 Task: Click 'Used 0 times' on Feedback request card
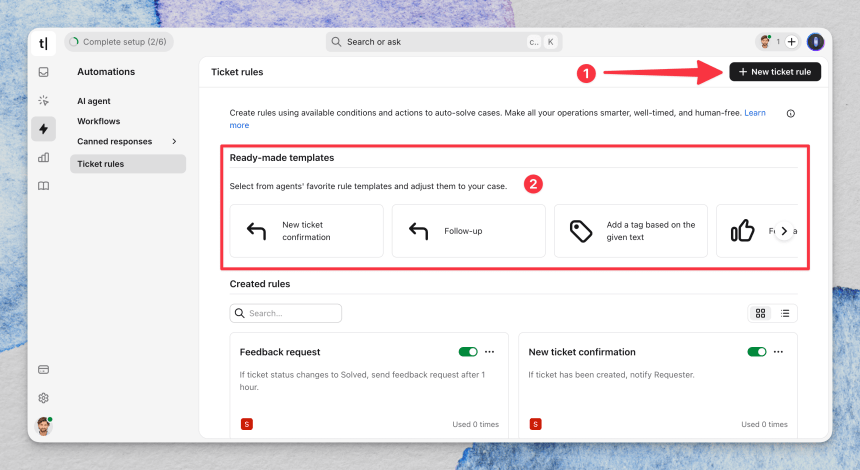[x=476, y=424]
